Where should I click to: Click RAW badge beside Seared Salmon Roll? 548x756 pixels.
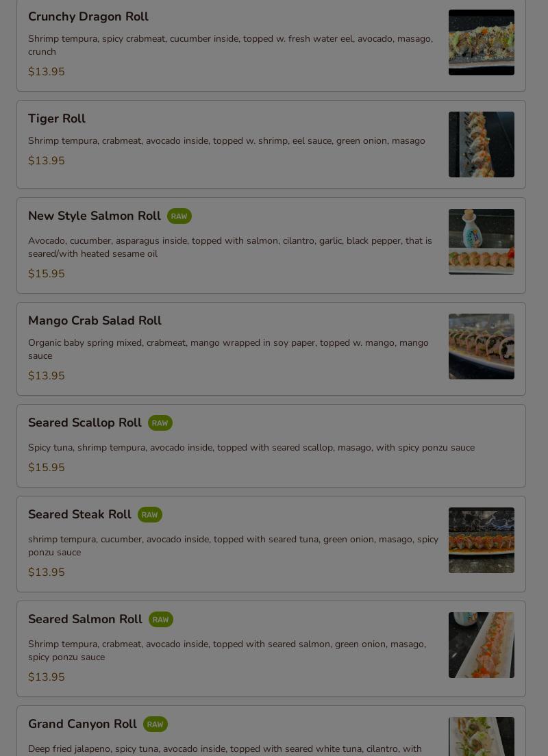(160, 620)
